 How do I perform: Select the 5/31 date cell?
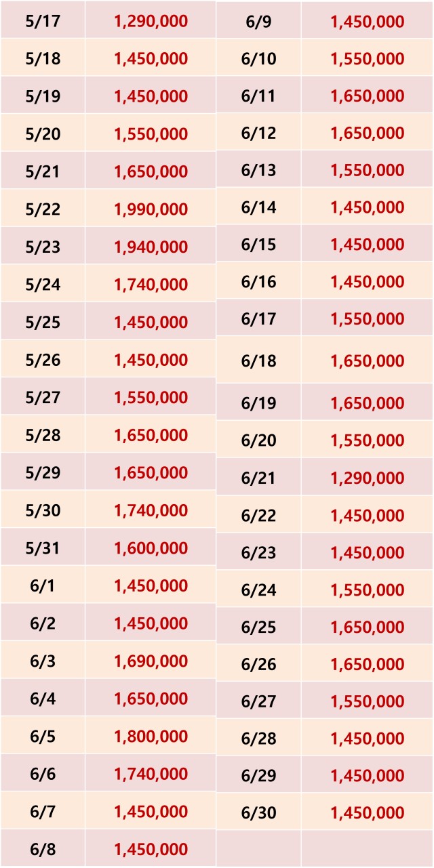pyautogui.click(x=43, y=548)
